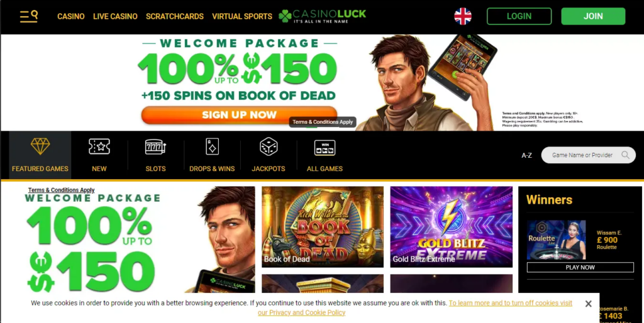Open the Slots 777 machine icon
This screenshot has width=644, height=323.
click(156, 147)
